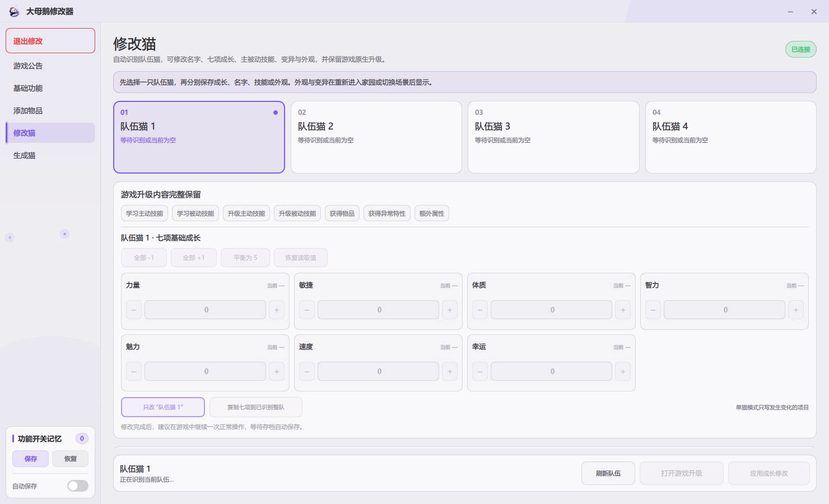Select the 队伍猫 4 card
This screenshot has width=829, height=504.
[731, 137]
